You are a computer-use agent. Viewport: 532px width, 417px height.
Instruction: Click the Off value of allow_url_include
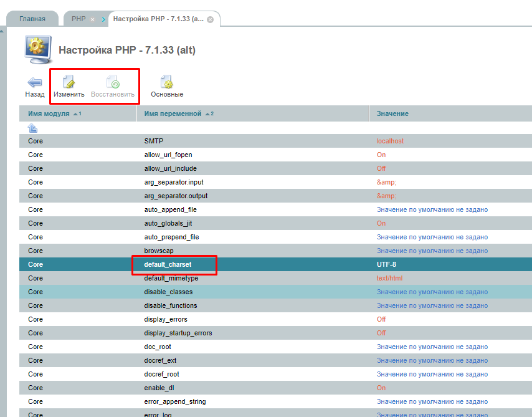tap(381, 168)
